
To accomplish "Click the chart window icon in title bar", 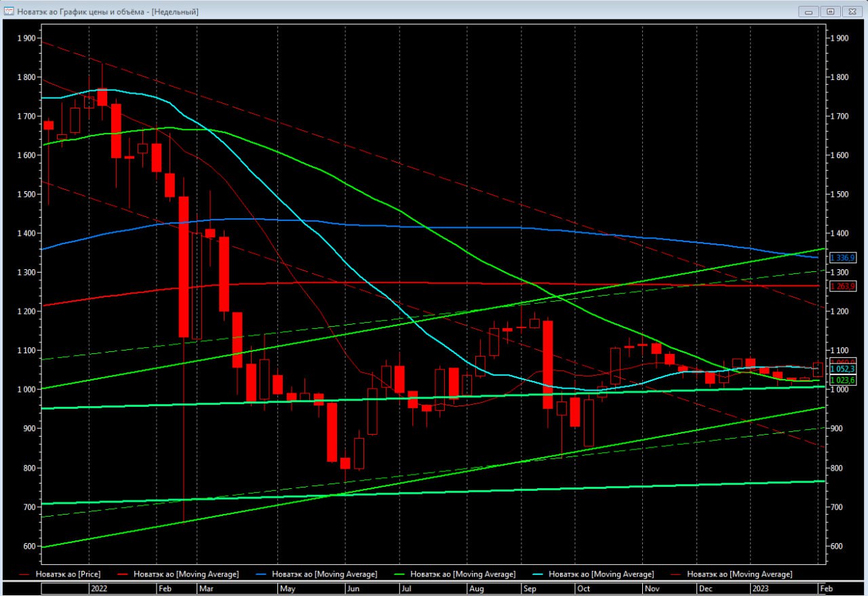I will 9,12.
